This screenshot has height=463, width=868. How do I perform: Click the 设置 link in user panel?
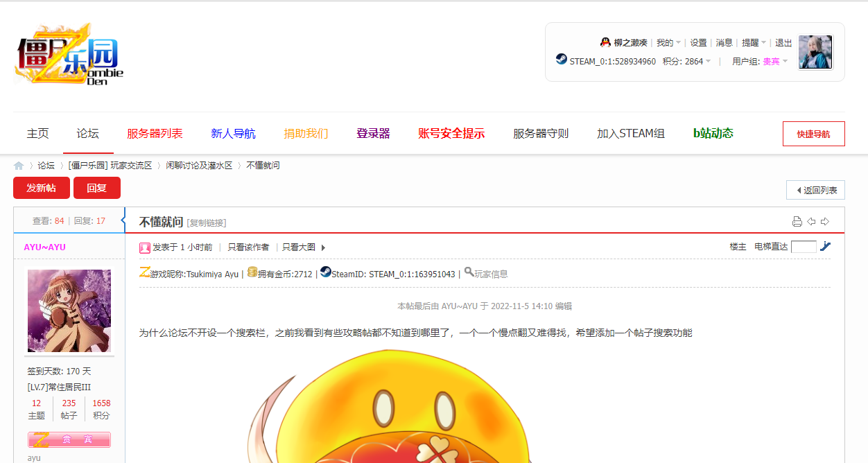tap(698, 42)
